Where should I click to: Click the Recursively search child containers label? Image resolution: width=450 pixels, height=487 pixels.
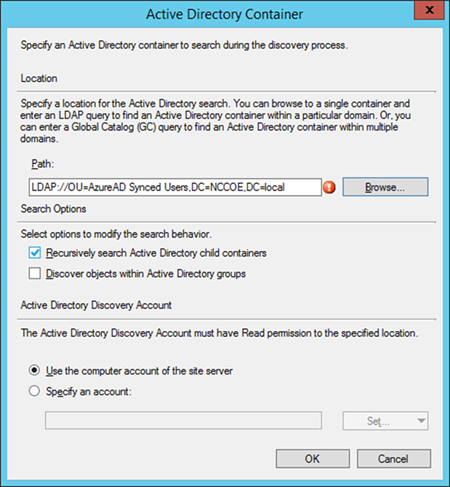(x=156, y=253)
